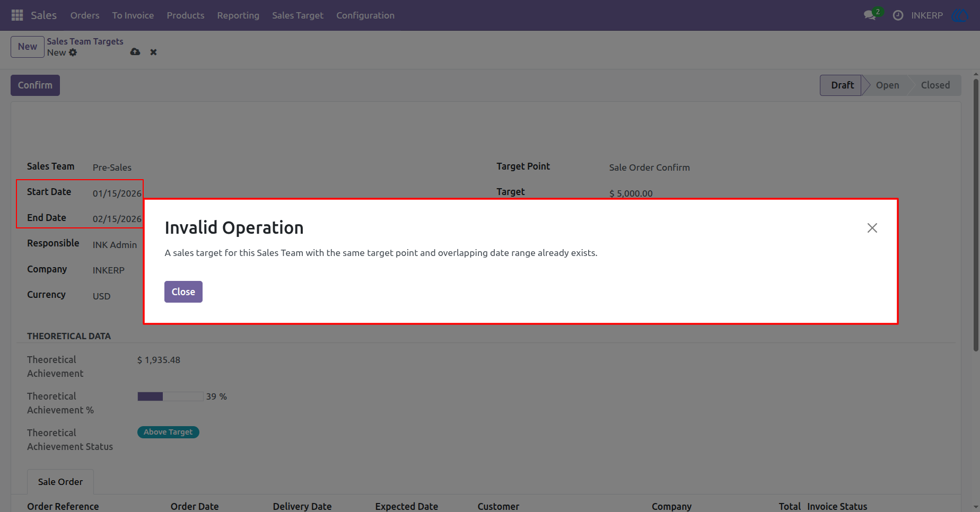The height and width of the screenshot is (512, 980).
Task: Click the Above Target status badge
Action: pos(168,432)
